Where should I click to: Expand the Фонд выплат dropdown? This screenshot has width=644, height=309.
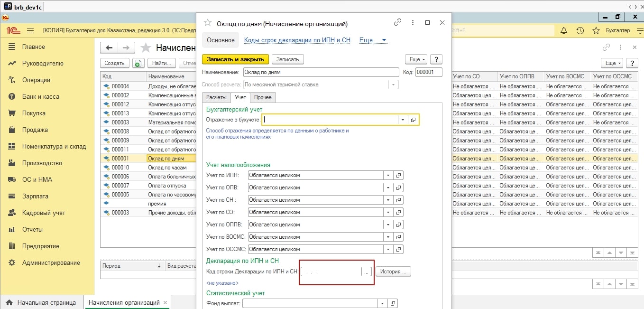click(x=382, y=303)
